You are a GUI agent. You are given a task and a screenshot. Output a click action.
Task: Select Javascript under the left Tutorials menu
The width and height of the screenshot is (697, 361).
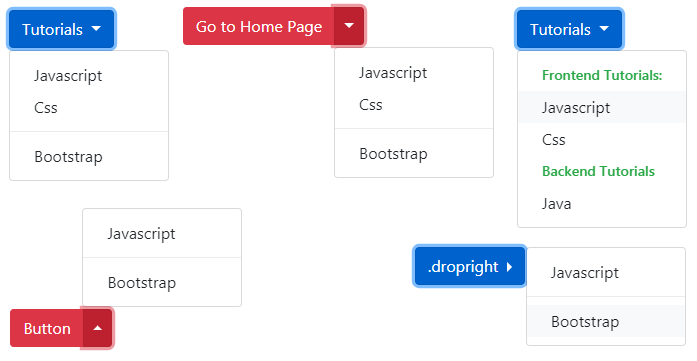point(89,76)
